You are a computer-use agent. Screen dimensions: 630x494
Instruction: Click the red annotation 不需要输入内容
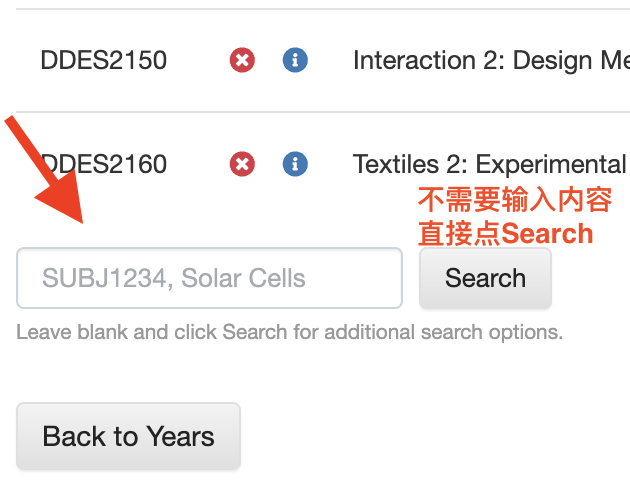515,200
